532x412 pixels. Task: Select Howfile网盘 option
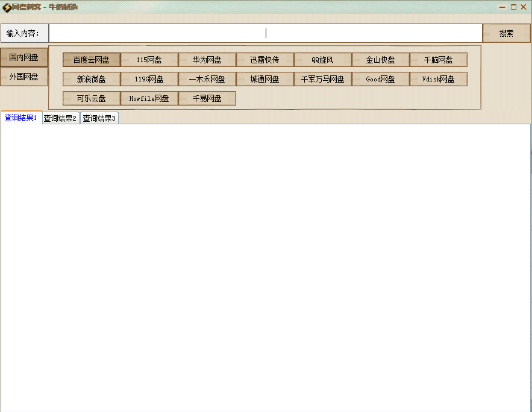click(149, 98)
